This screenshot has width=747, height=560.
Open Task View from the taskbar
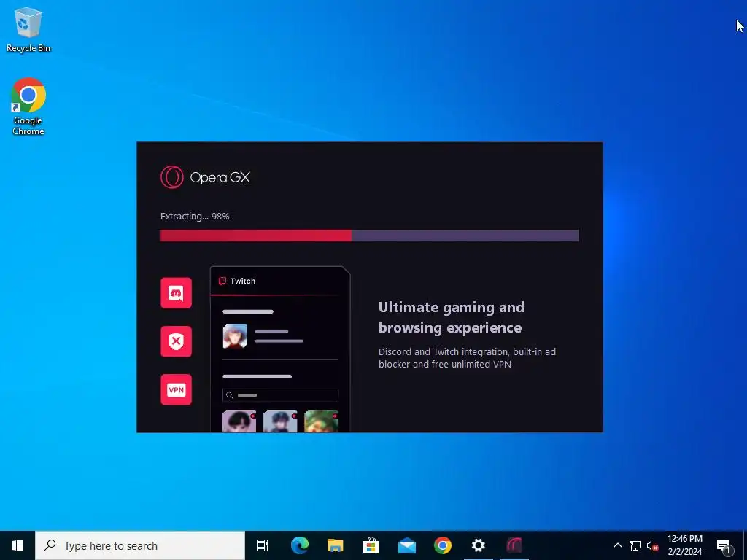pos(263,545)
